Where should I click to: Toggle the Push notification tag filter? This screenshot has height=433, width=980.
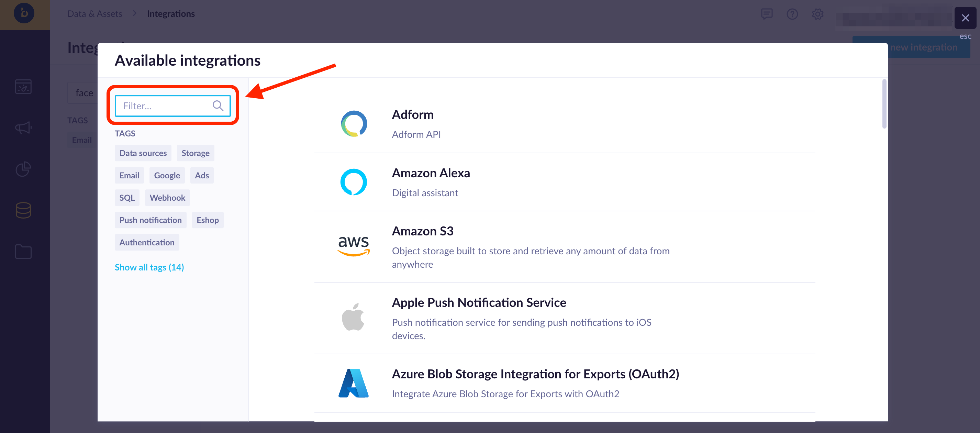(151, 220)
